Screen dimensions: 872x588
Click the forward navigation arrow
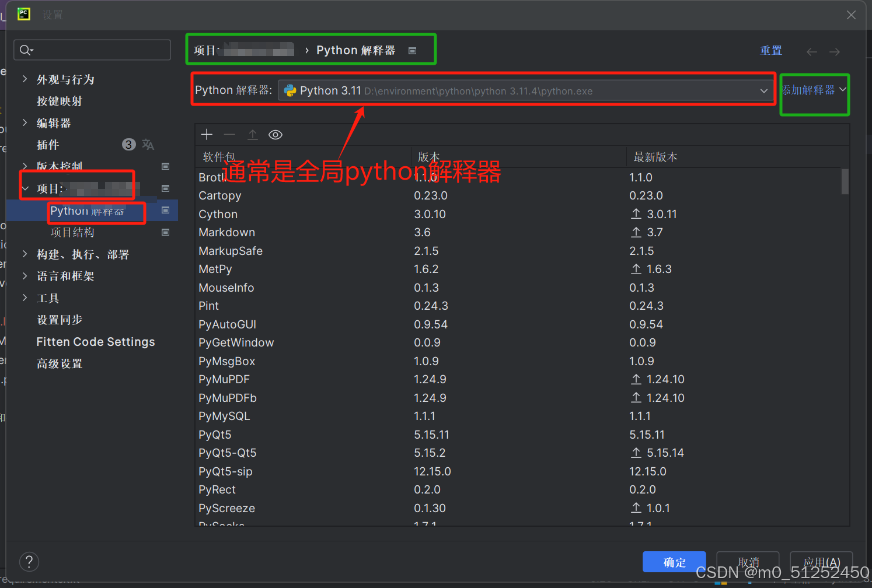point(835,52)
